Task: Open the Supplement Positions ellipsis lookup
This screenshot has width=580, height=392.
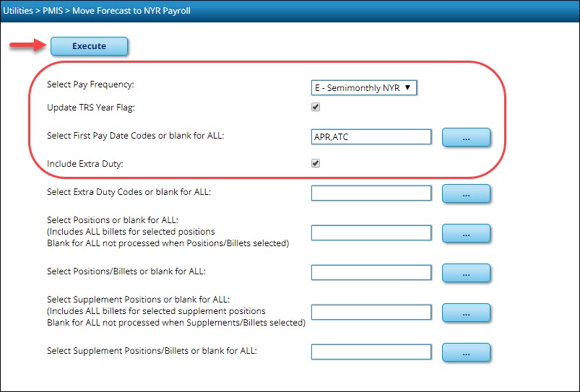Action: point(466,313)
